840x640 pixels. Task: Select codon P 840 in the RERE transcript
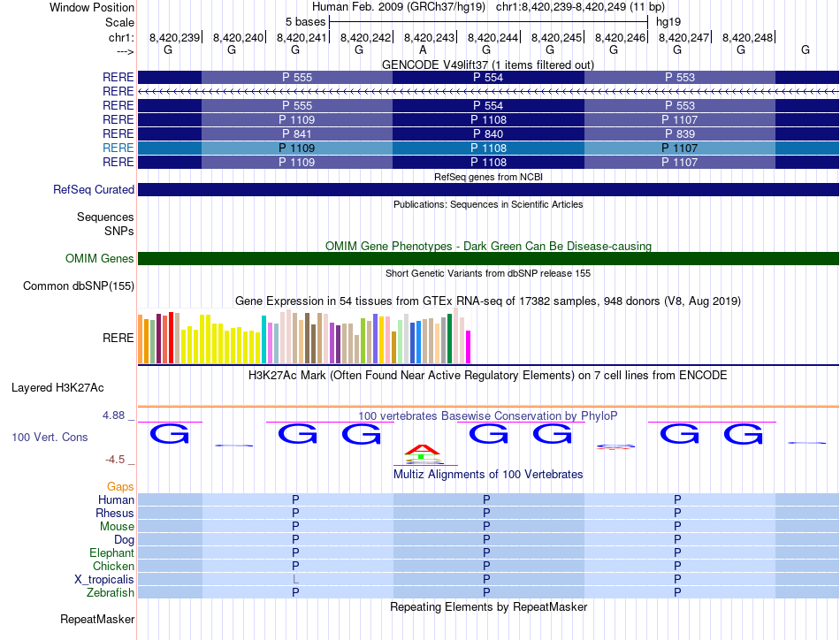point(488,133)
